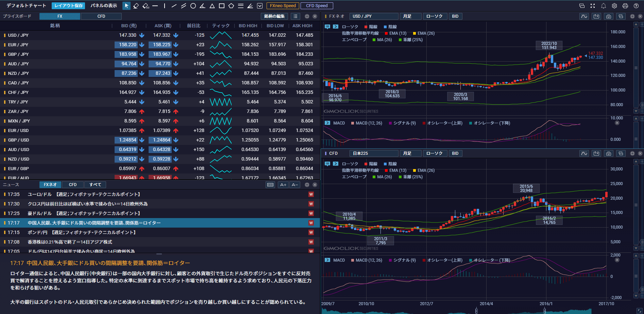Click the レイアウト保存 button

coord(68,5)
